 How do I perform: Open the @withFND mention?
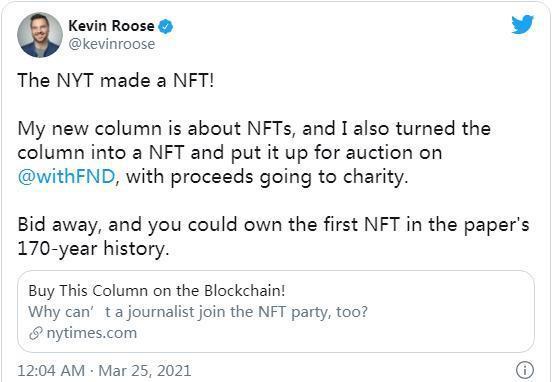tap(67, 177)
